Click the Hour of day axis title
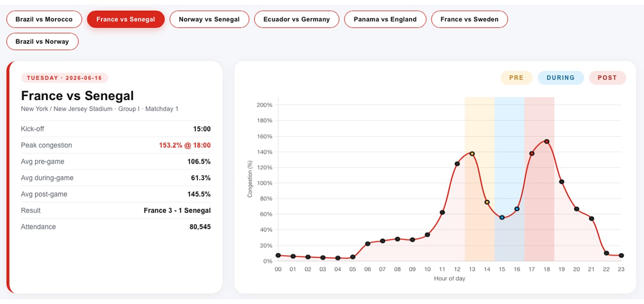644x304 pixels. pos(449,279)
